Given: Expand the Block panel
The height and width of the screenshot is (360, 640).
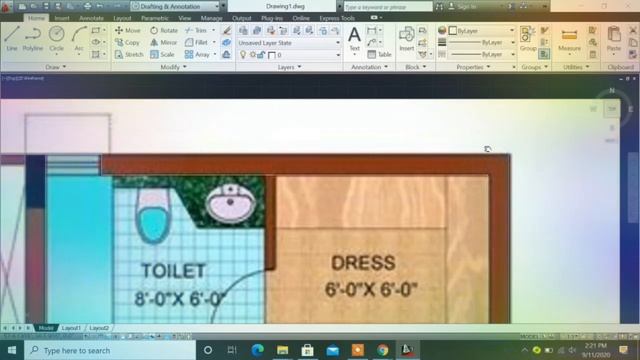Looking at the screenshot, I should [x=416, y=67].
